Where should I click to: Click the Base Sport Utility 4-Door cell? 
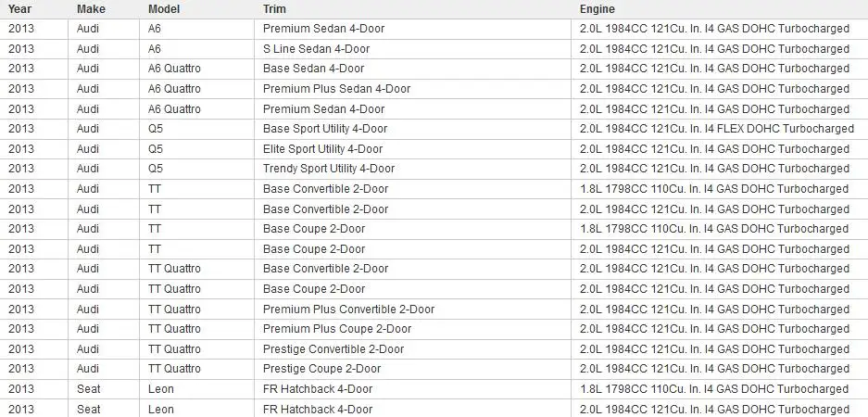[412, 129]
